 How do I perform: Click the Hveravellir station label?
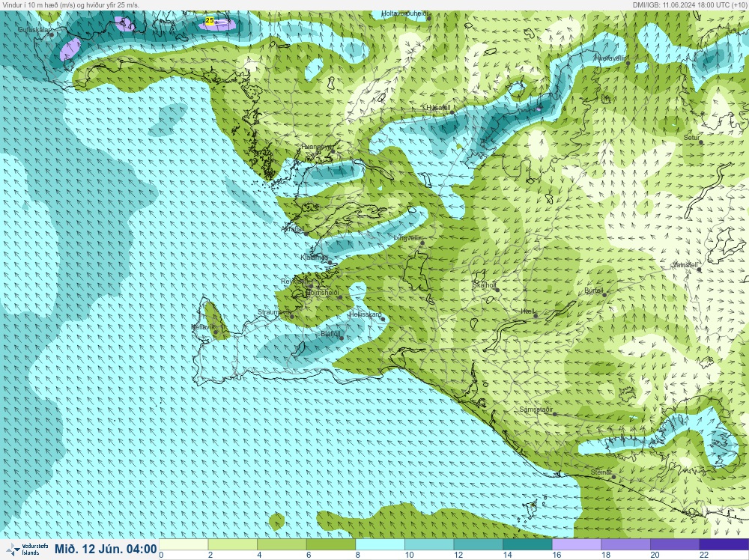[x=610, y=58]
